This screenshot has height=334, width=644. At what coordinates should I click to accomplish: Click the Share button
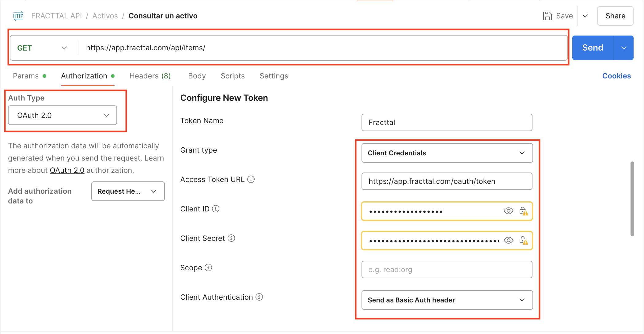click(x=615, y=16)
